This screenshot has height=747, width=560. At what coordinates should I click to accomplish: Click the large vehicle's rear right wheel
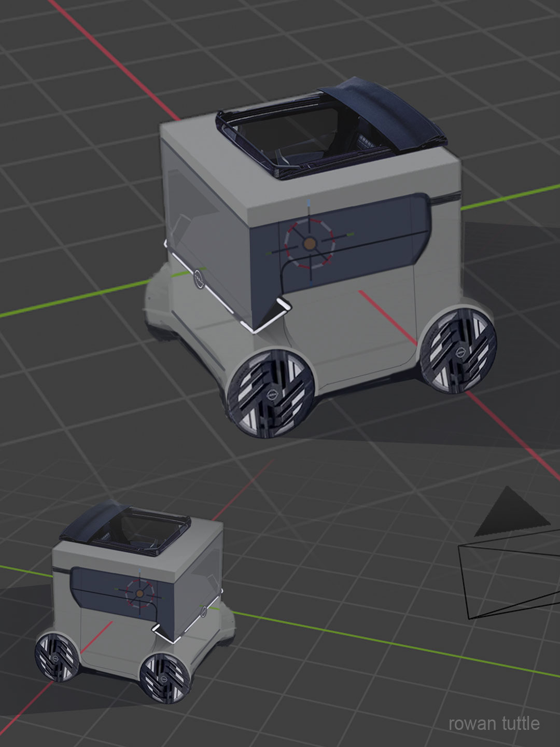pos(458,351)
